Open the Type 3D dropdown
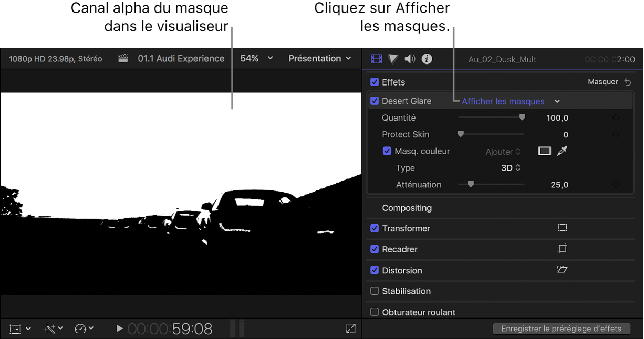The width and height of the screenshot is (644, 339). point(512,168)
